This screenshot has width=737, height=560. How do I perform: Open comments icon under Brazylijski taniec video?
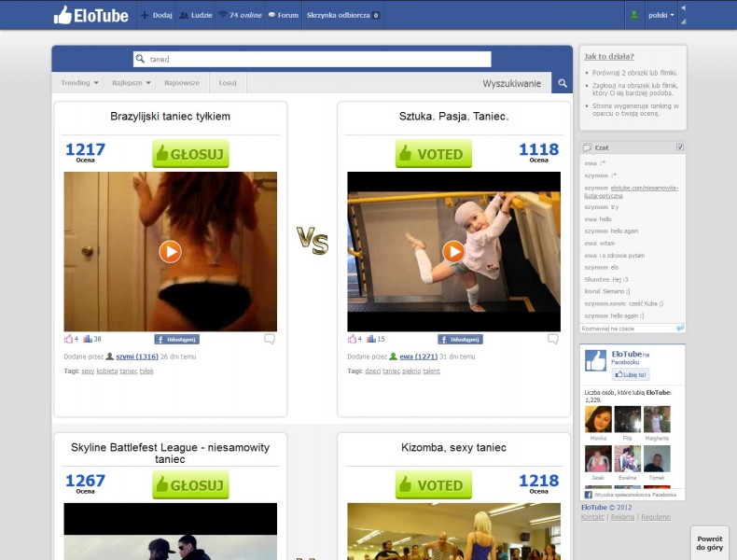(269, 339)
